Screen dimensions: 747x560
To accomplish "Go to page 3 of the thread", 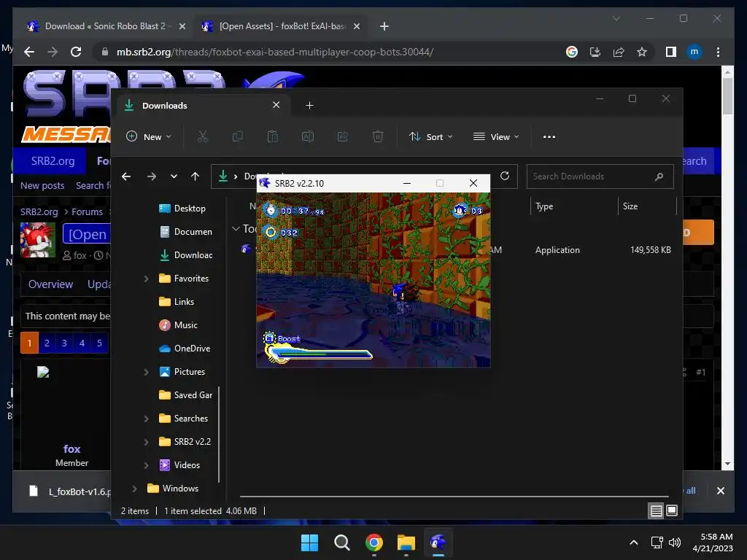I will (64, 343).
